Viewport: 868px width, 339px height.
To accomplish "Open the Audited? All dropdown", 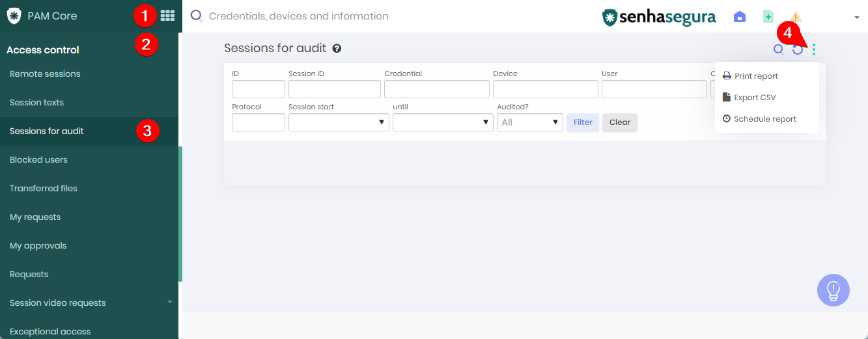I will (530, 122).
